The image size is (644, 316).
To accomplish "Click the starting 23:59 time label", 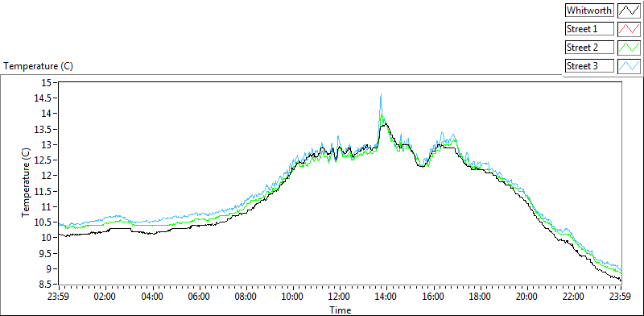I will tap(59, 297).
